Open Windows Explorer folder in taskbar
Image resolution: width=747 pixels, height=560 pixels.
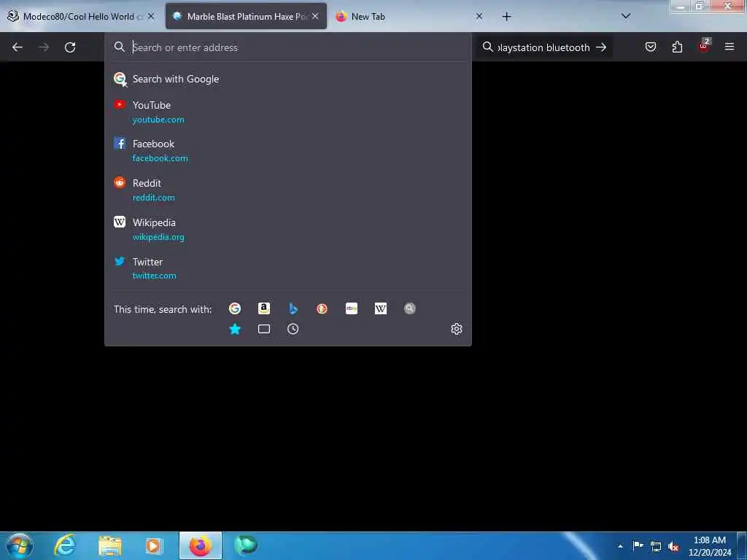[x=110, y=545]
